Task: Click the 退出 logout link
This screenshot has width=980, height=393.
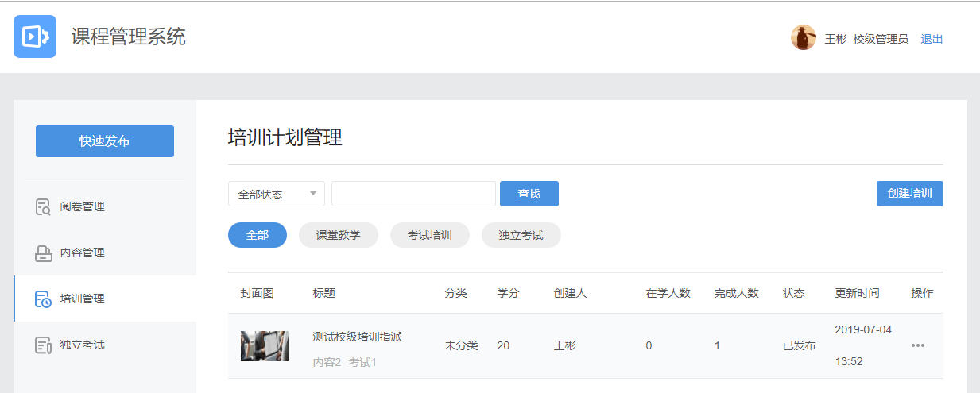Action: click(x=932, y=39)
